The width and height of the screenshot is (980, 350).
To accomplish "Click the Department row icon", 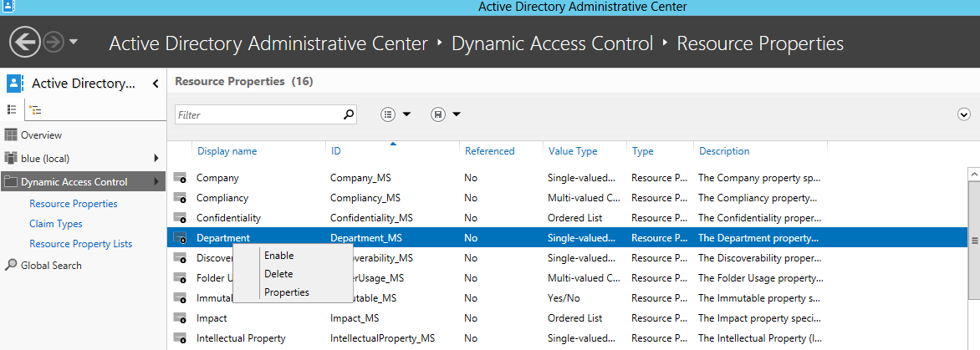I will click(x=180, y=238).
